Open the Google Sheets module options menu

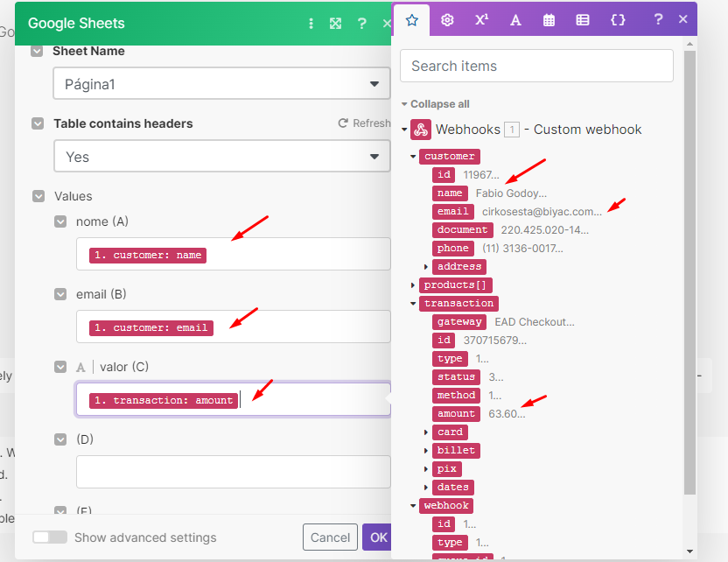pyautogui.click(x=311, y=24)
